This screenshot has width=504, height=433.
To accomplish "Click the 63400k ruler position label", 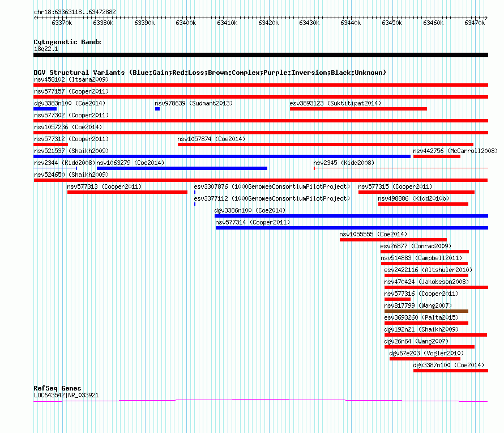I will (x=186, y=23).
